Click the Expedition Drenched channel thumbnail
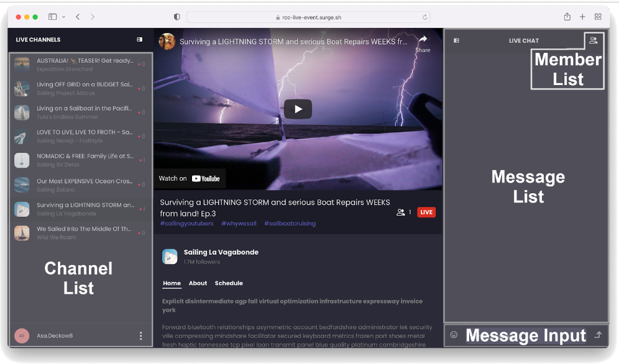Image resolution: width=619 pixels, height=364 pixels. click(22, 64)
